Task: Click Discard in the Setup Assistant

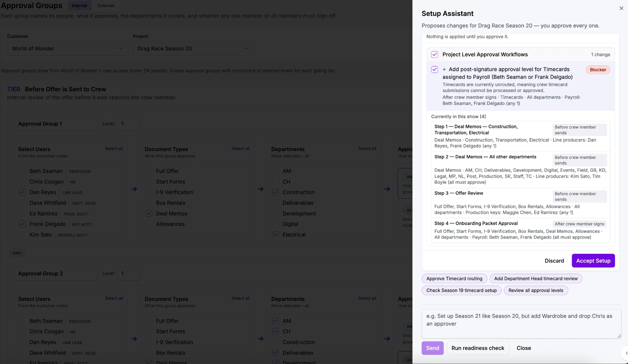Action: coord(554,261)
